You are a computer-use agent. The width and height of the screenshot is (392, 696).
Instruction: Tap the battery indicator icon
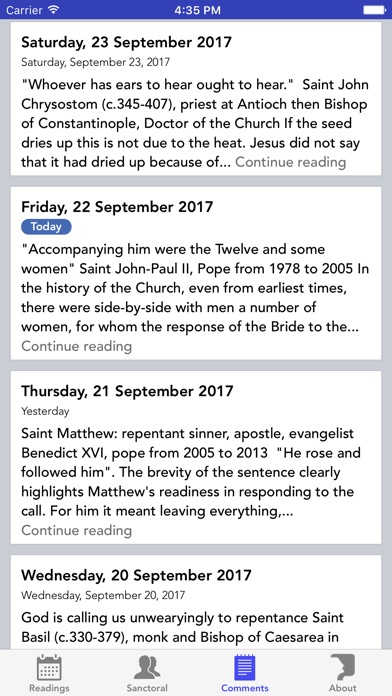pos(374,10)
